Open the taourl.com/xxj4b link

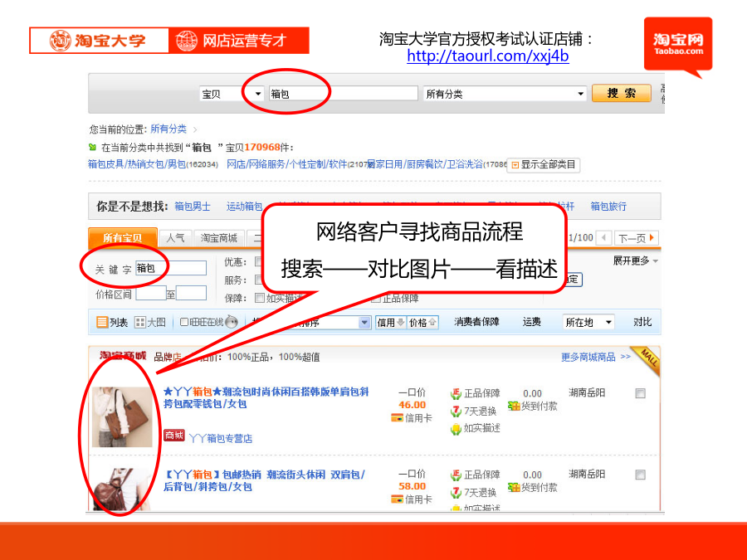pyautogui.click(x=487, y=56)
